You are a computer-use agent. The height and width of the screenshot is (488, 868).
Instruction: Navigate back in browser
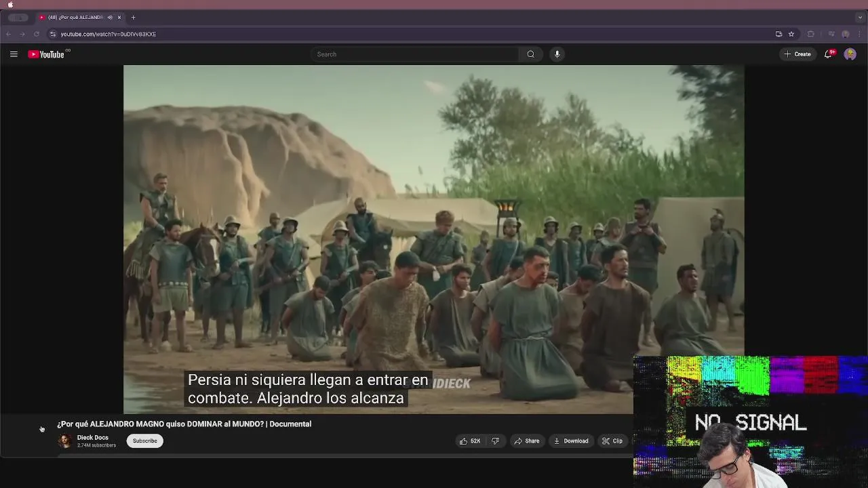9,34
